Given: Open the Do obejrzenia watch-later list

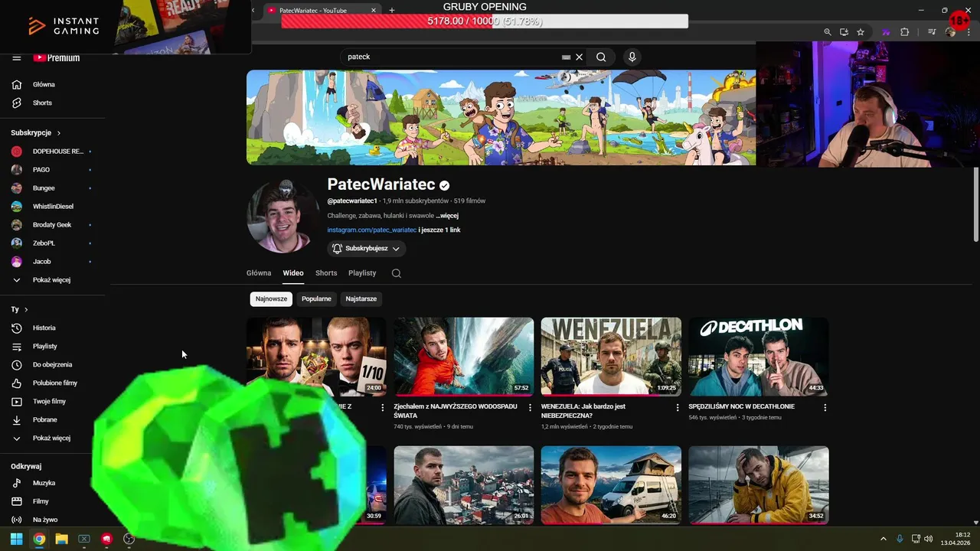Looking at the screenshot, I should coord(53,364).
